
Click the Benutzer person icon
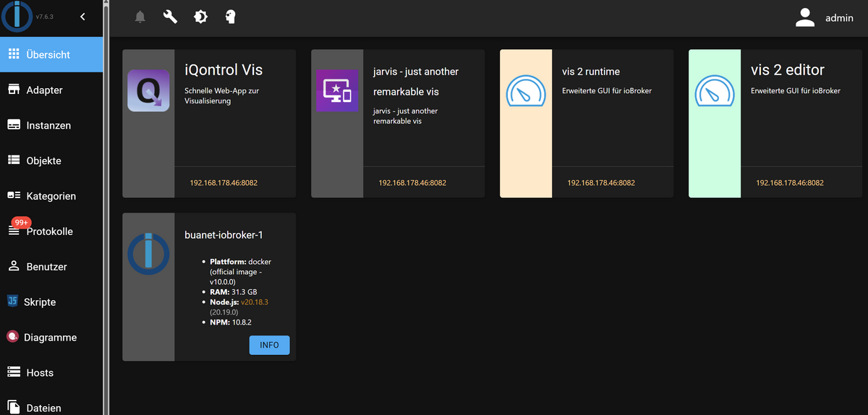point(14,267)
